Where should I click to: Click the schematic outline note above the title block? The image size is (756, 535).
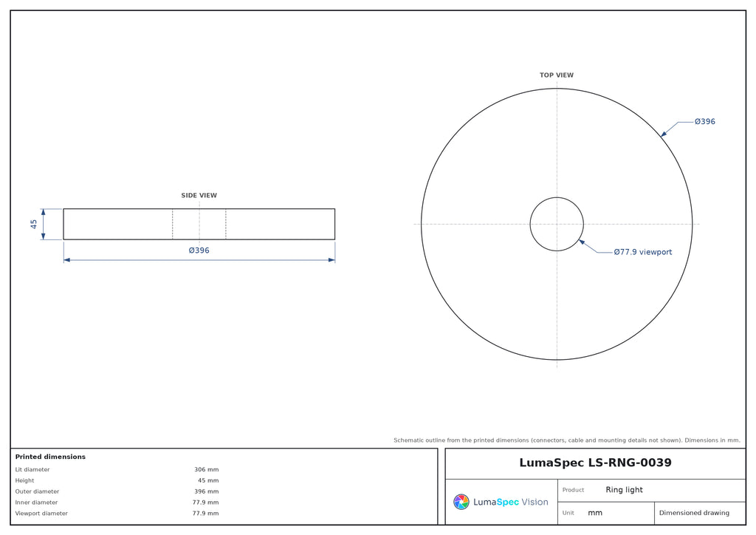click(x=567, y=440)
